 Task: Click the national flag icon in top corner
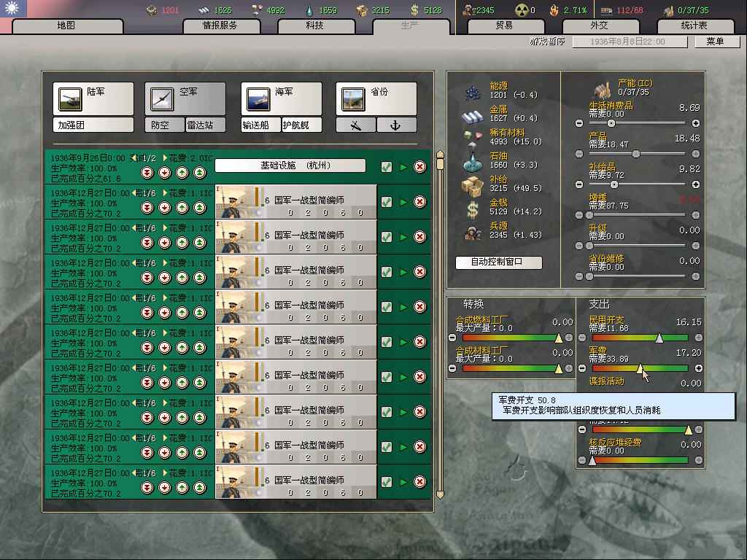(x=13, y=8)
